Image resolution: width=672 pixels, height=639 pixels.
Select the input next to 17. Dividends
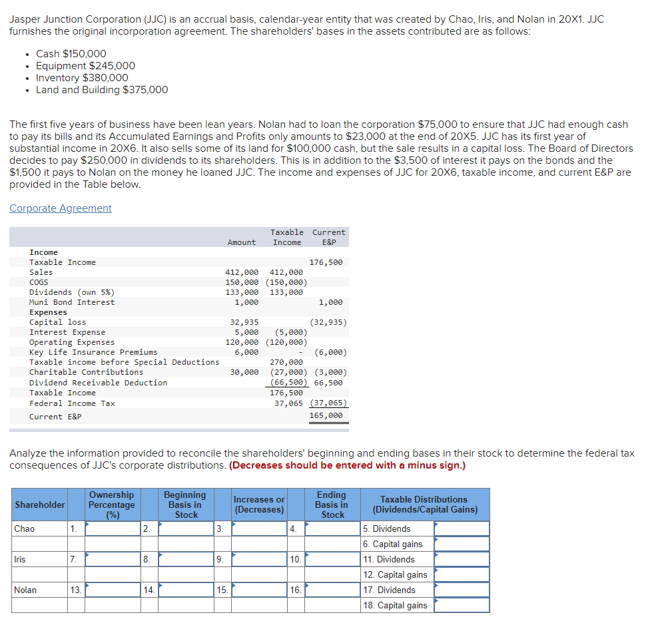tap(462, 590)
